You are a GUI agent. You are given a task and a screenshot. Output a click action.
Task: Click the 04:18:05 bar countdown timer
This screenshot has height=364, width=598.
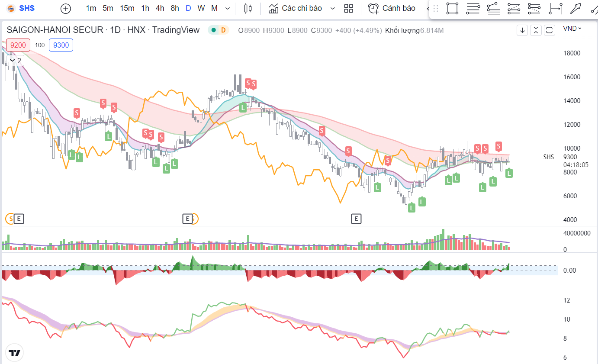click(x=575, y=165)
